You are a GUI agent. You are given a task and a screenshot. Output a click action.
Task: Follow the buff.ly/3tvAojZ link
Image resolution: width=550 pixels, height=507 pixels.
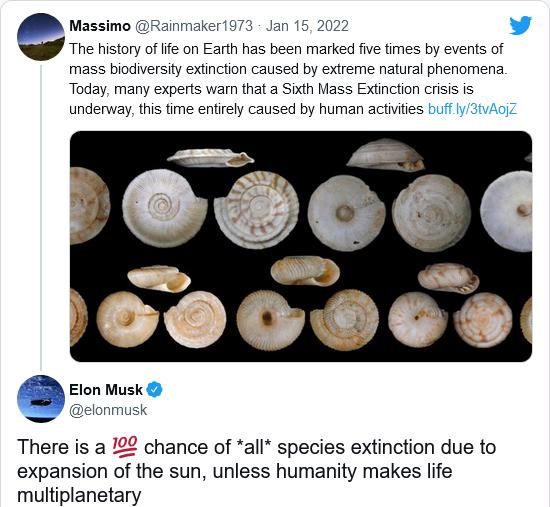(472, 109)
